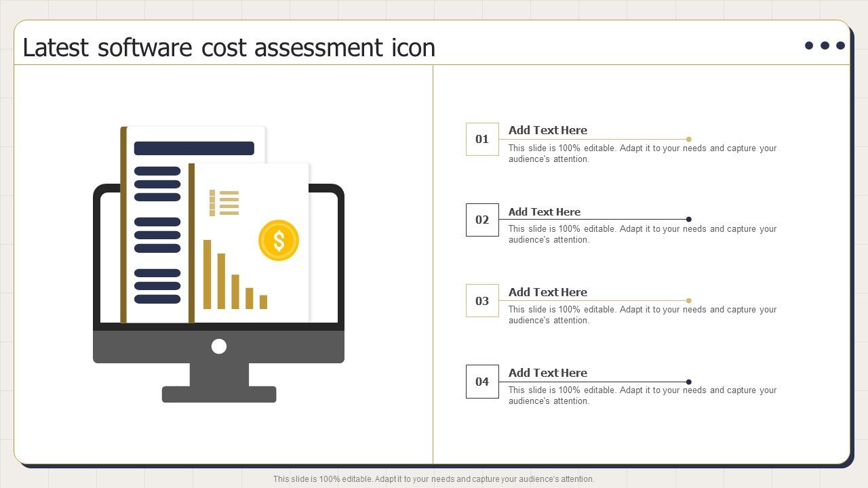Click the navy end dot of line 04
The image size is (868, 488).
689,382
